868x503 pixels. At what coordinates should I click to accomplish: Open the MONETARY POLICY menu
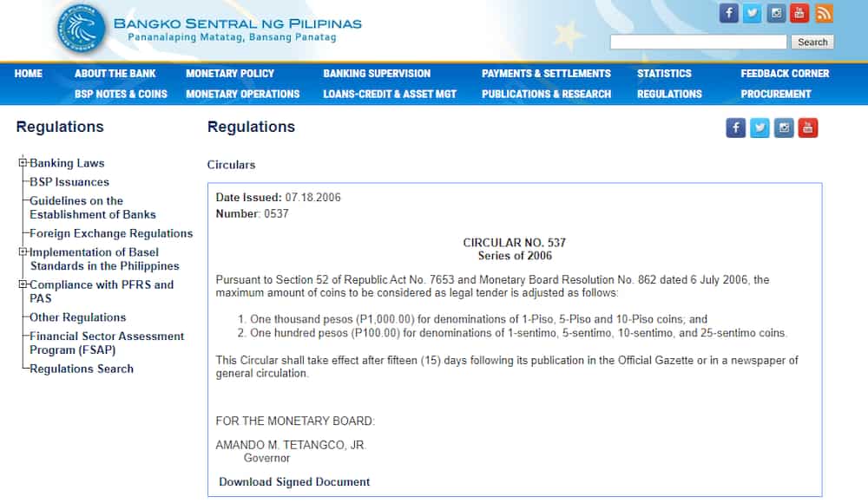[x=230, y=74]
